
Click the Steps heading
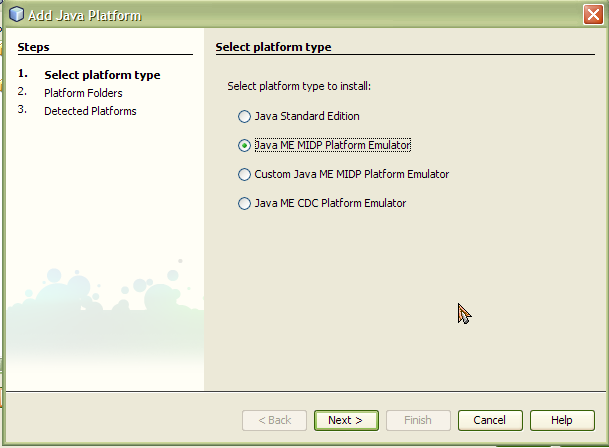tap(33, 47)
